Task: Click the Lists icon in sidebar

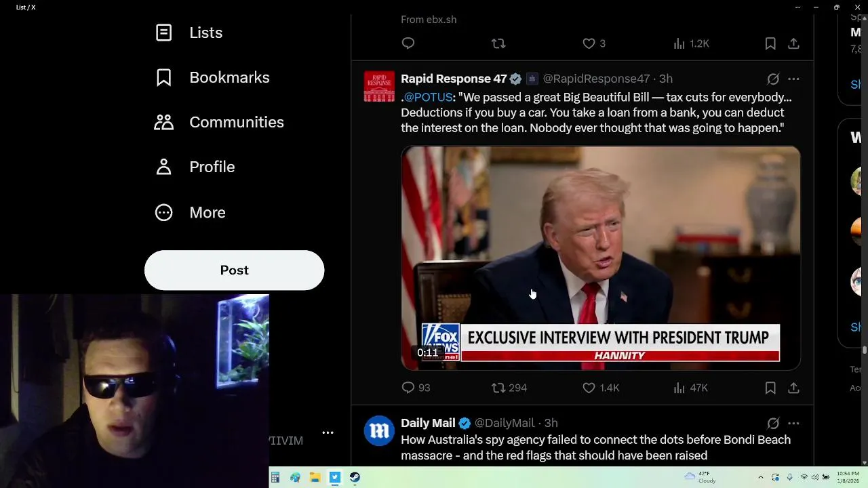Action: (163, 33)
